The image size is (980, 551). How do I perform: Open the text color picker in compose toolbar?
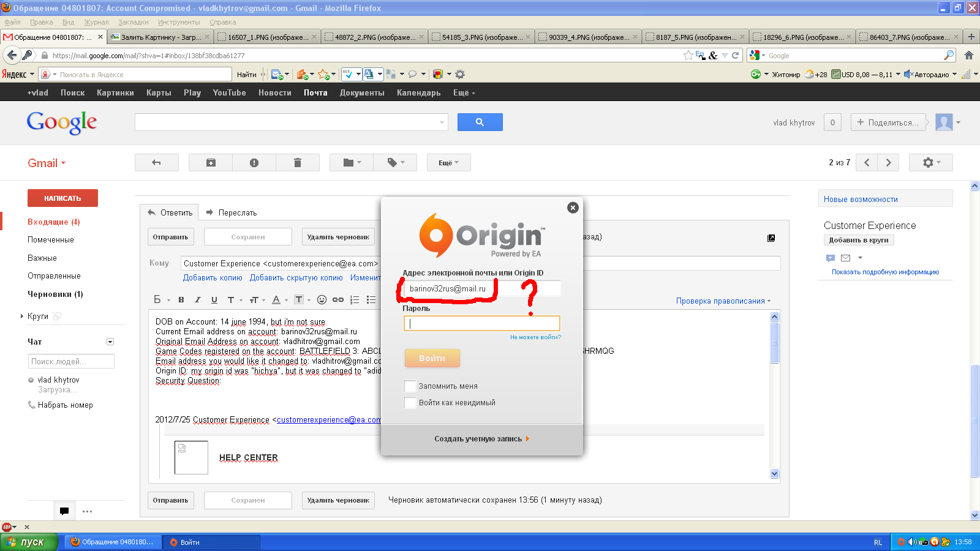click(x=279, y=300)
